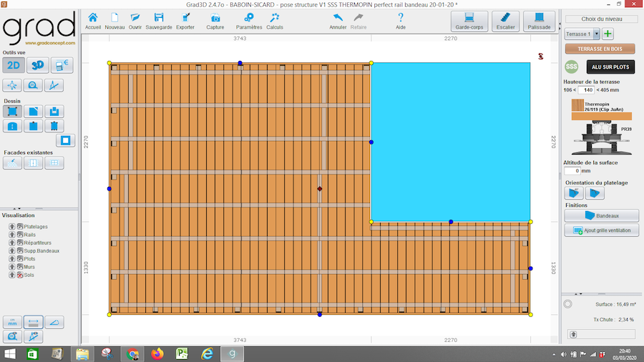The image size is (644, 362).
Task: Click the green plus add-level button
Action: click(608, 34)
